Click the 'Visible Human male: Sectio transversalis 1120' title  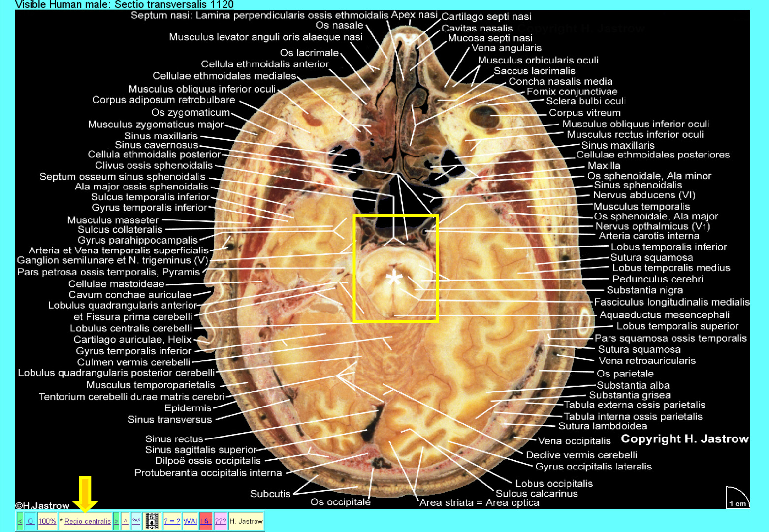coord(125,5)
